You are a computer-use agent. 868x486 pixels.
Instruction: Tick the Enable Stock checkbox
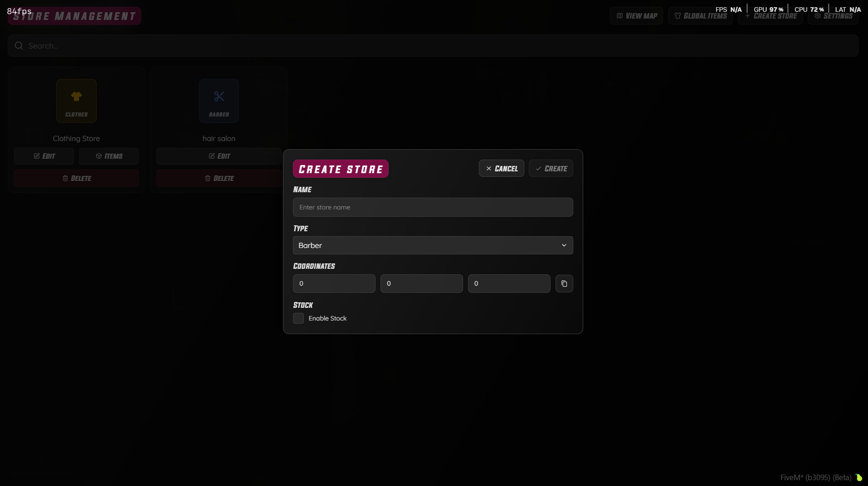pyautogui.click(x=298, y=318)
